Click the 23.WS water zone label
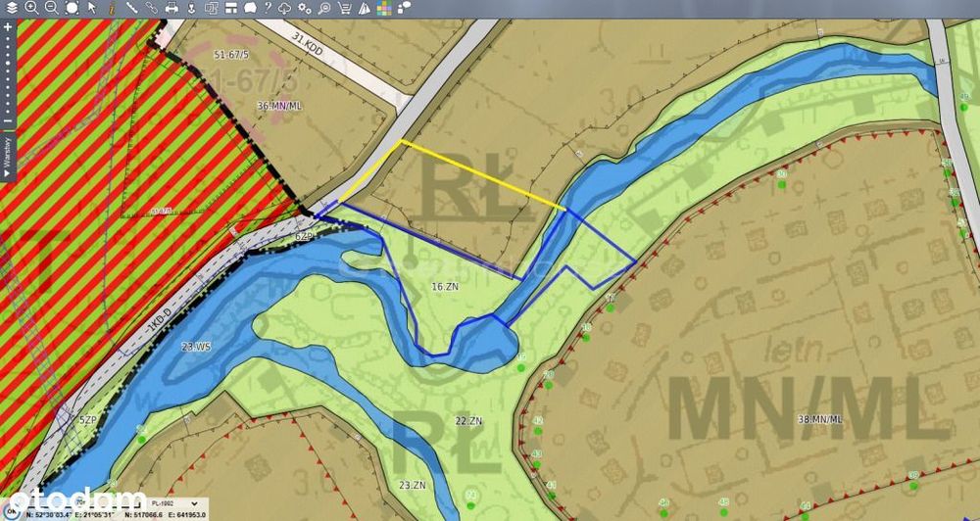Screen dimensions: 980x521 (x=198, y=347)
